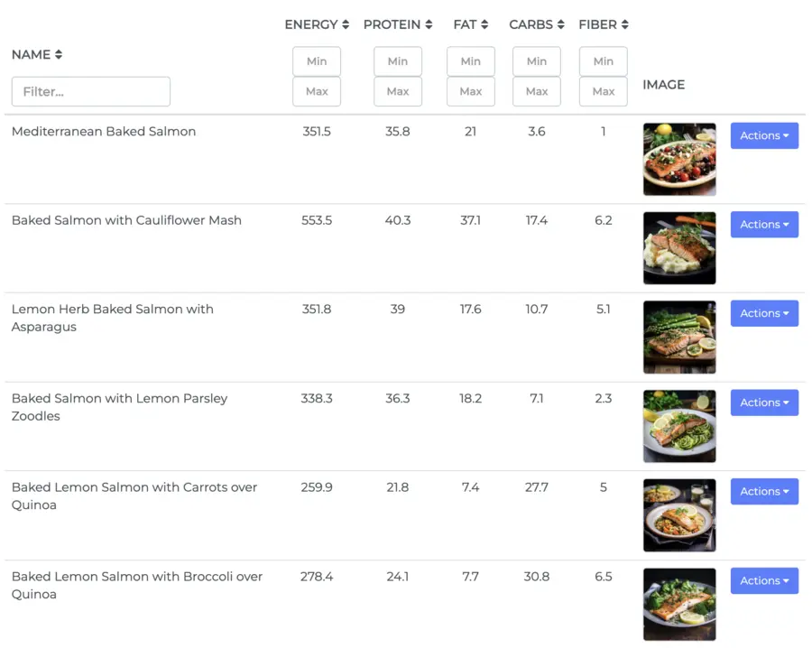Click Actions for Baked Salmon with Lemon Parsley Zoodles
The image size is (812, 648).
pos(763,403)
